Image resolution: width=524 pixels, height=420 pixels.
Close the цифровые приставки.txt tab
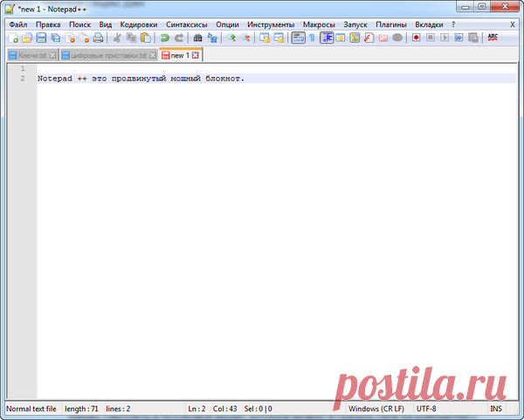coord(152,56)
